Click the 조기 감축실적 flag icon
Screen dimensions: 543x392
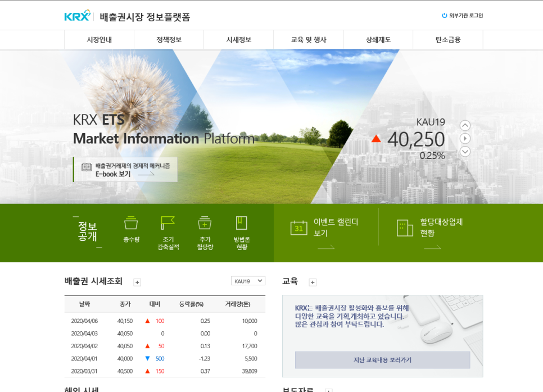pyautogui.click(x=168, y=223)
